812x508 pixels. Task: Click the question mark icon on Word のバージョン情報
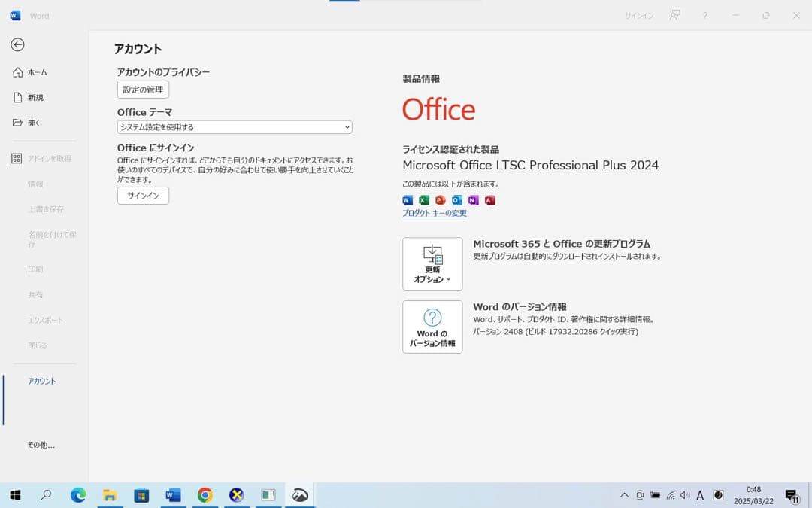coord(432,316)
